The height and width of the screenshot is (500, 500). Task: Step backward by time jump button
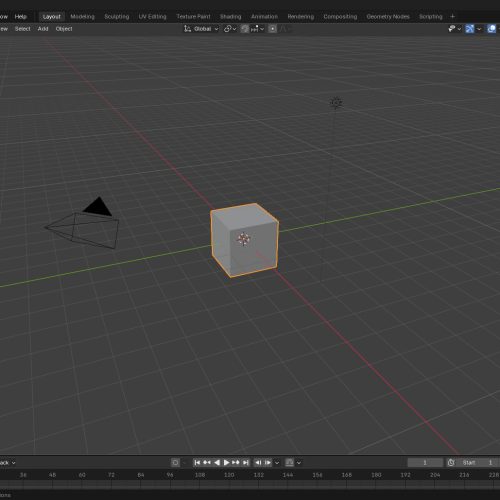pos(258,462)
